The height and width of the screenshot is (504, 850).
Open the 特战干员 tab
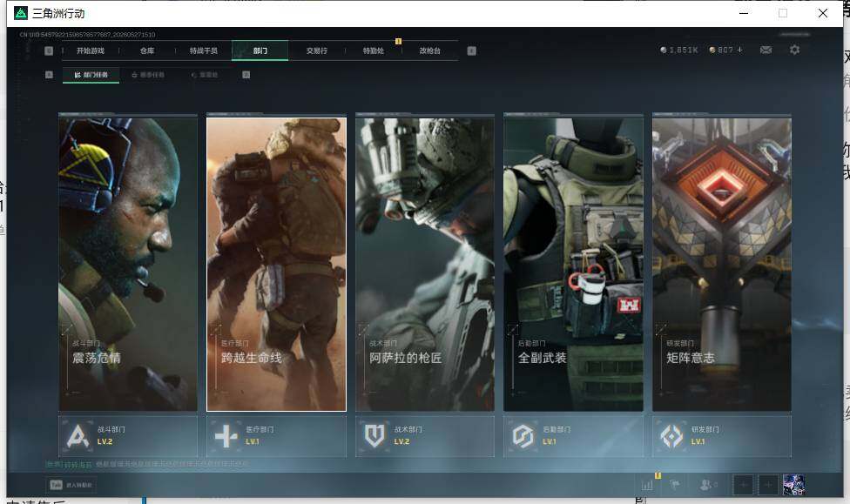tap(203, 50)
